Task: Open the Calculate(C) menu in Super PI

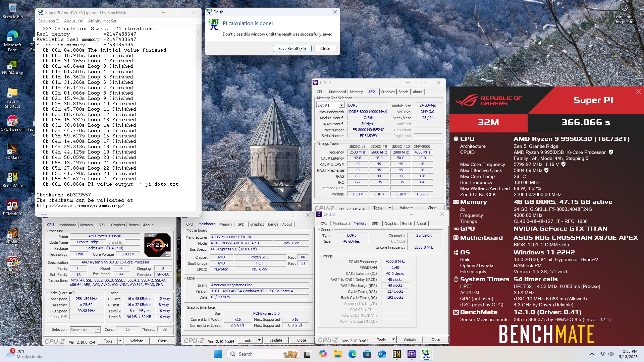Action: click(x=48, y=21)
